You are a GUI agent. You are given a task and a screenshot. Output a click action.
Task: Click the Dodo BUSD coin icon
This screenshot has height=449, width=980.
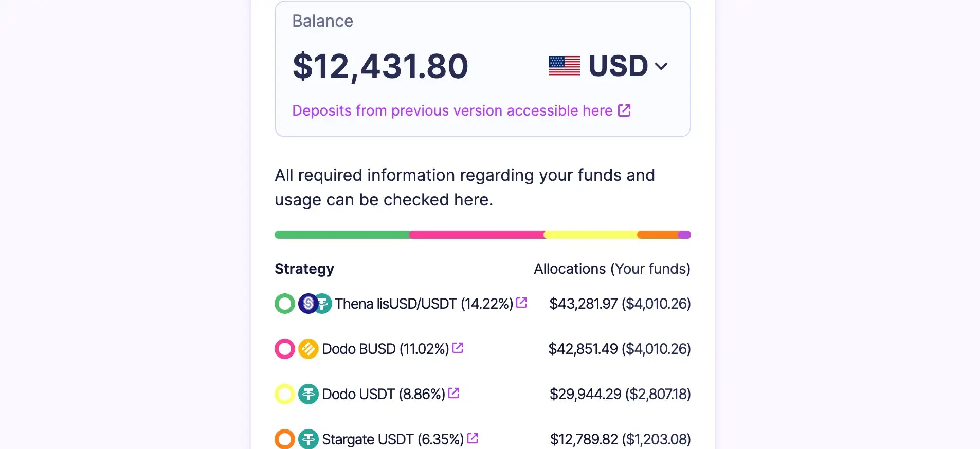coord(308,349)
